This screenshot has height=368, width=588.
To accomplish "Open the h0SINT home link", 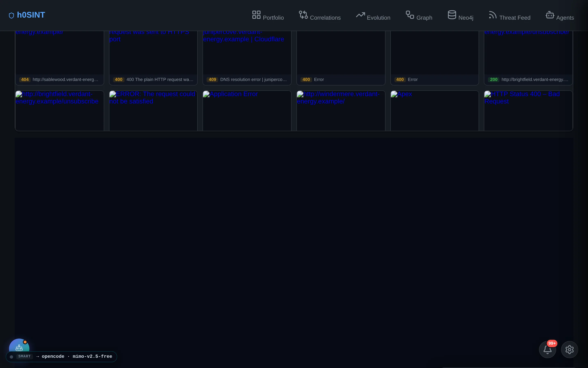I will click(27, 15).
